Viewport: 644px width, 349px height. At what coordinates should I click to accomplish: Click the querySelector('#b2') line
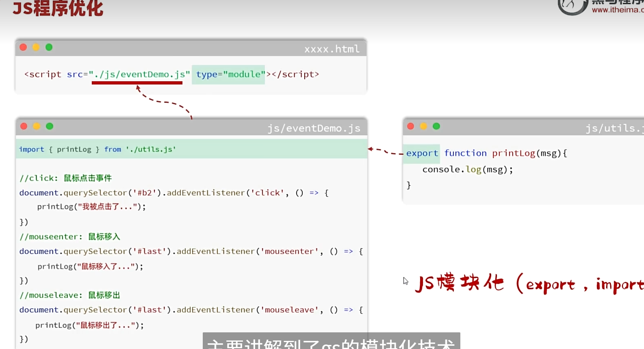(174, 193)
